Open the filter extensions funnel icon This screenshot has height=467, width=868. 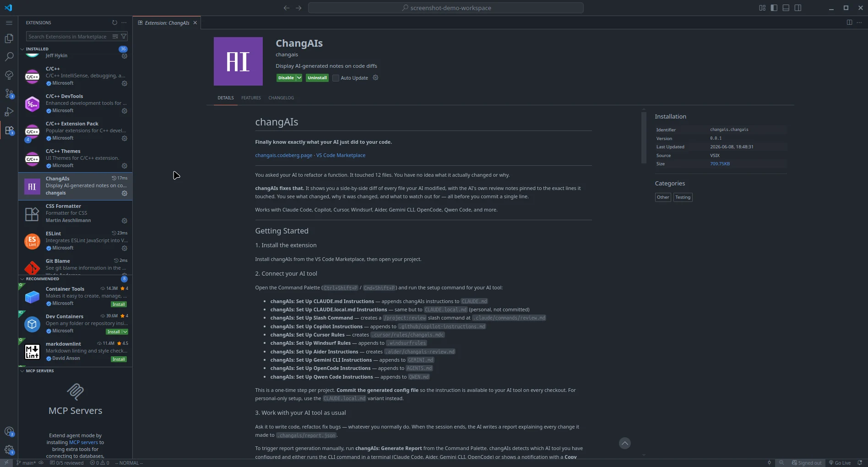coord(124,37)
